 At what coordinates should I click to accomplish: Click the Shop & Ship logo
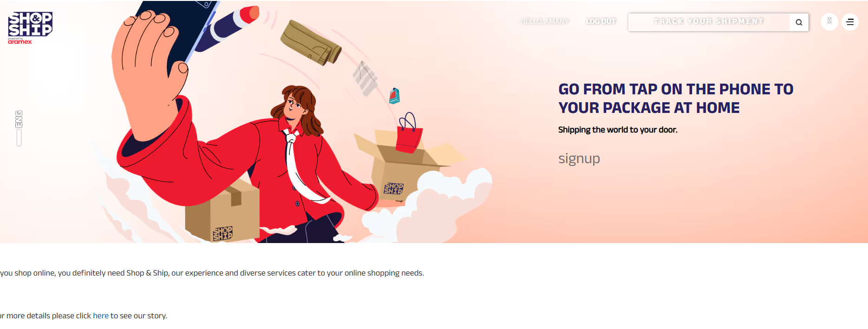(x=30, y=28)
